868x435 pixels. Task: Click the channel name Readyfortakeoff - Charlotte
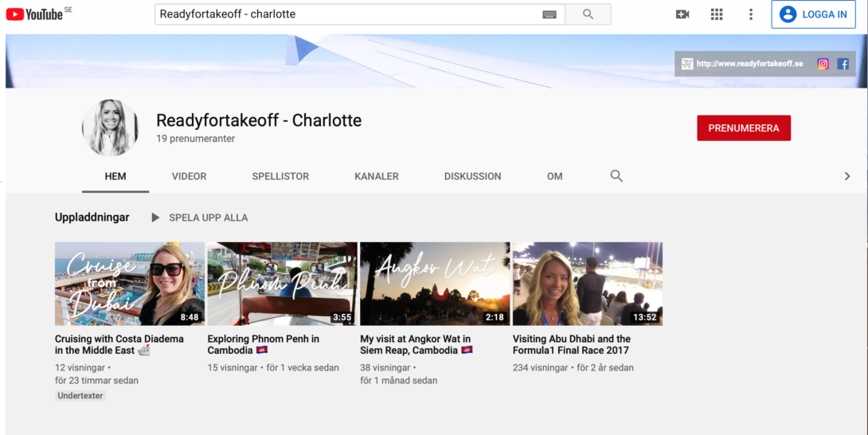click(x=259, y=120)
